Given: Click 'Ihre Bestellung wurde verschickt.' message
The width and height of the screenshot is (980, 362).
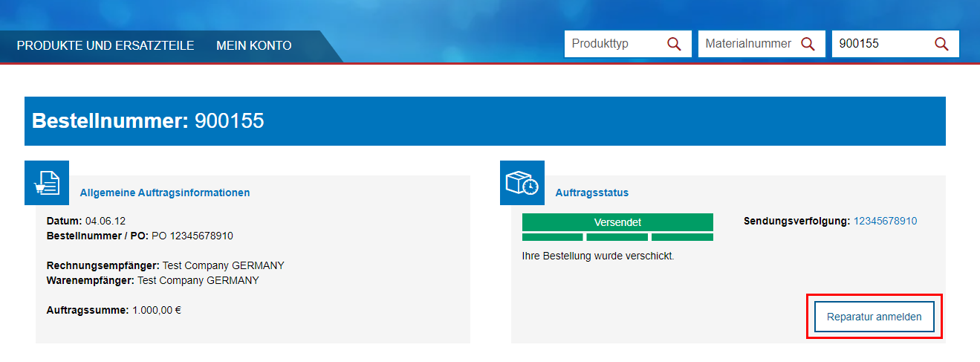Looking at the screenshot, I should [598, 256].
